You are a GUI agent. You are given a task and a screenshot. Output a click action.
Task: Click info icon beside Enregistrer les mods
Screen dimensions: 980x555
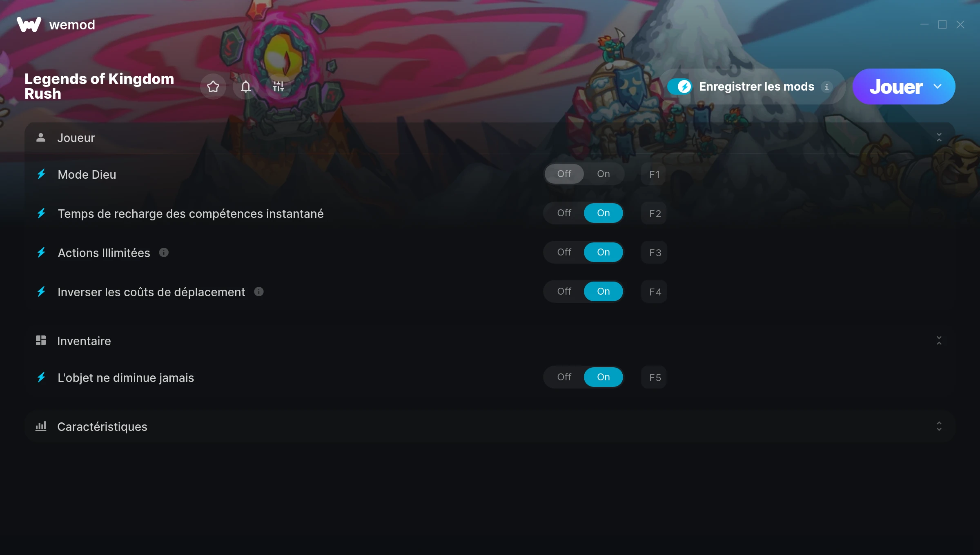(x=827, y=87)
